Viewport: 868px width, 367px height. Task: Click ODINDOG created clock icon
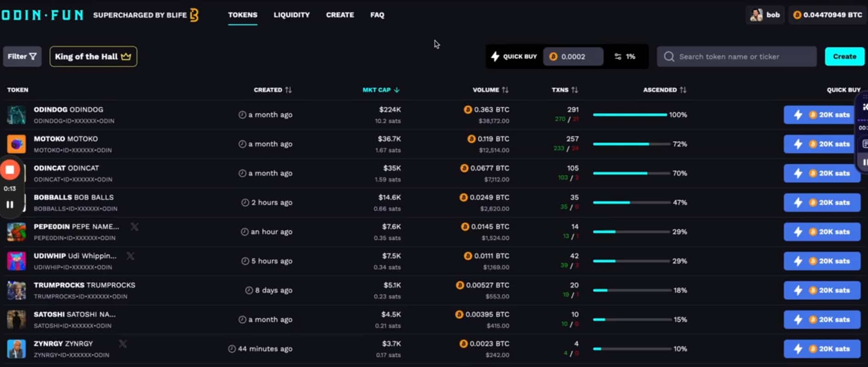coord(242,115)
